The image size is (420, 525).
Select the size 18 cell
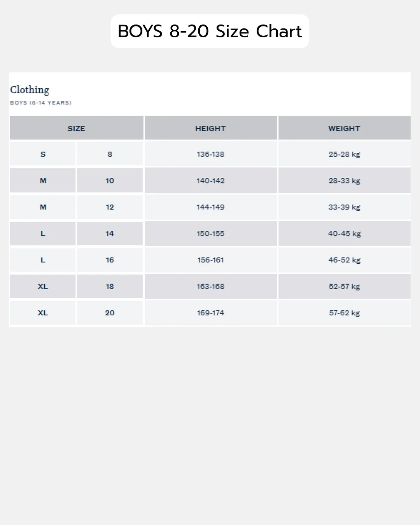click(x=110, y=286)
